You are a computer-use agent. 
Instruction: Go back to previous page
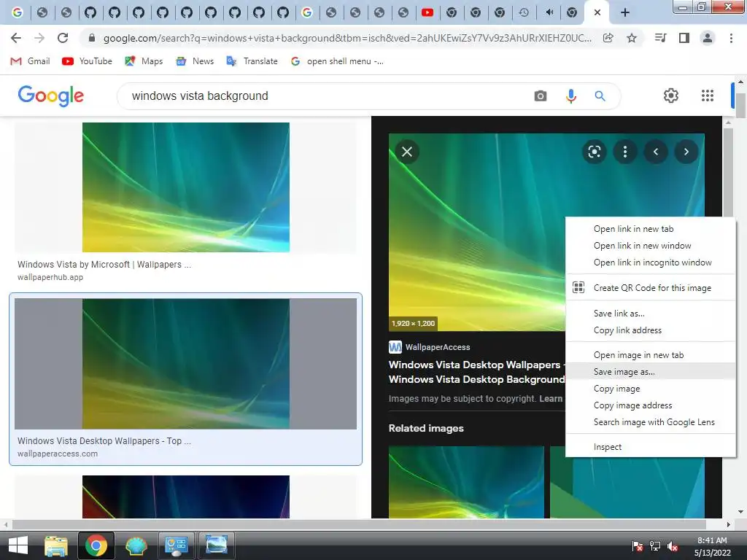point(16,38)
